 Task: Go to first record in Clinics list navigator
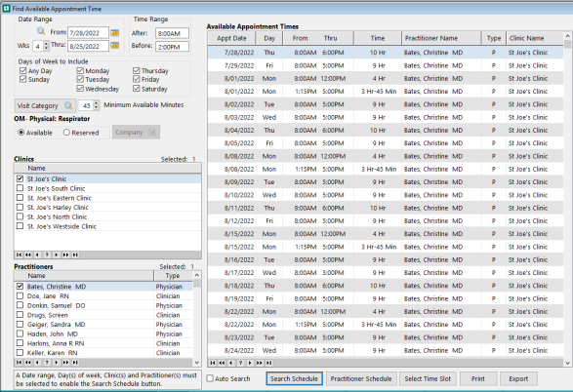(x=19, y=255)
